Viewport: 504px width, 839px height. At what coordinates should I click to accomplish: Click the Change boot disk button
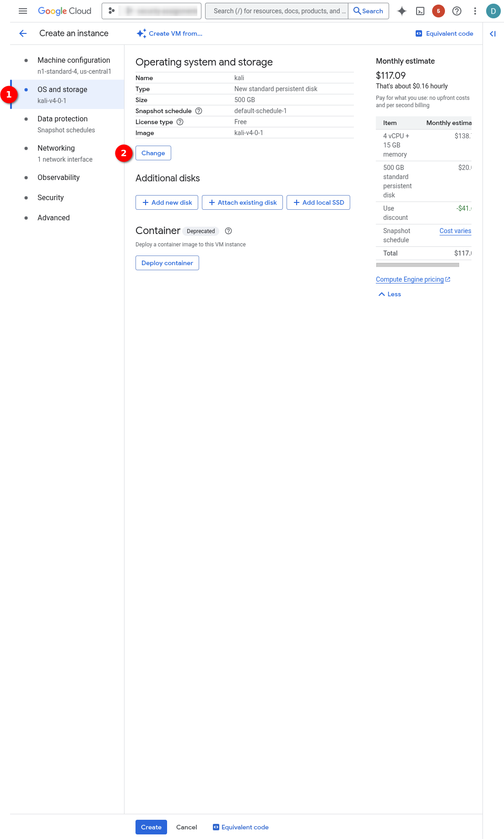pos(153,153)
